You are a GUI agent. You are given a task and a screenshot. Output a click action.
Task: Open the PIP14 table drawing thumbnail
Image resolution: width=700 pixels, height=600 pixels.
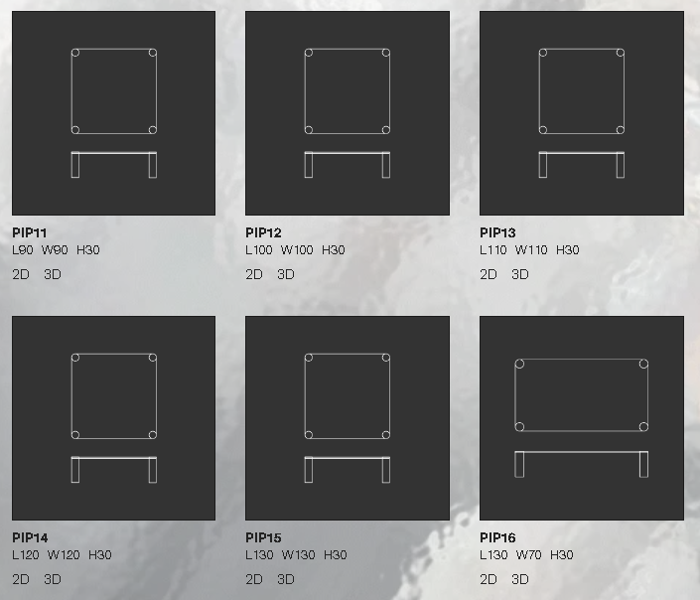tap(113, 418)
